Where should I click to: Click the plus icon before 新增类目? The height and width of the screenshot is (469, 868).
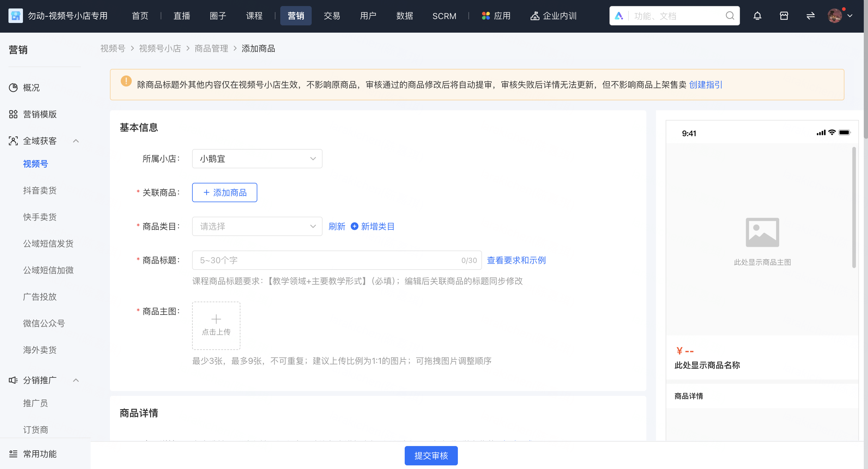click(x=354, y=226)
